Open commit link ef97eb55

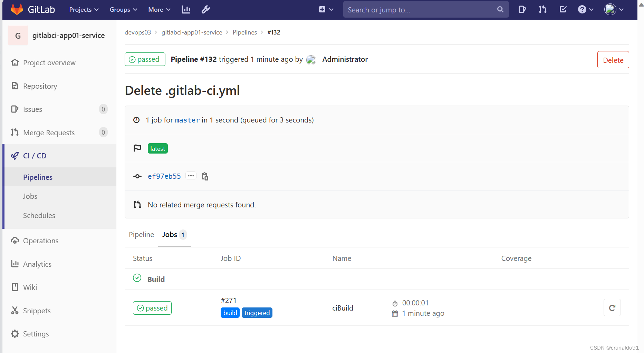164,176
